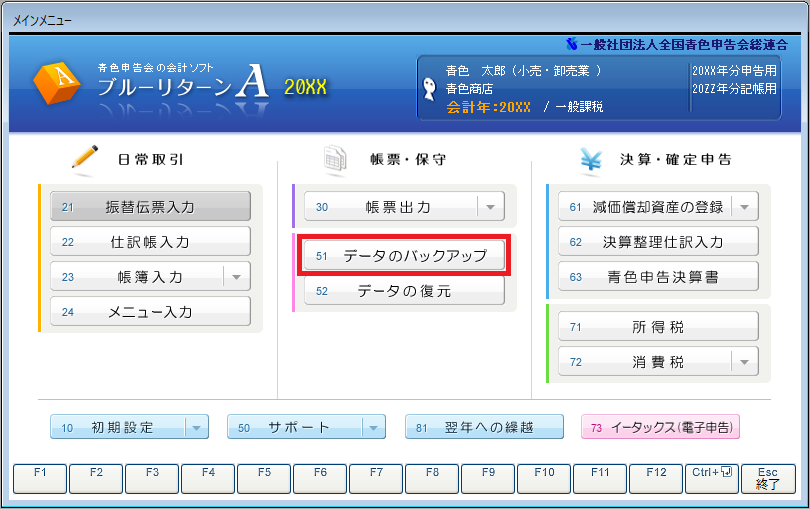The height and width of the screenshot is (509, 810).
Task: Click the F6 function key button
Action: coord(320,479)
